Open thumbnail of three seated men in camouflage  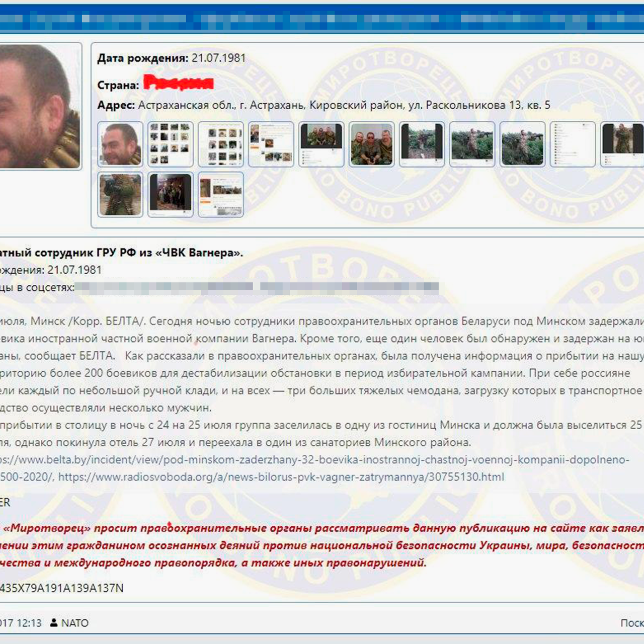click(x=372, y=144)
